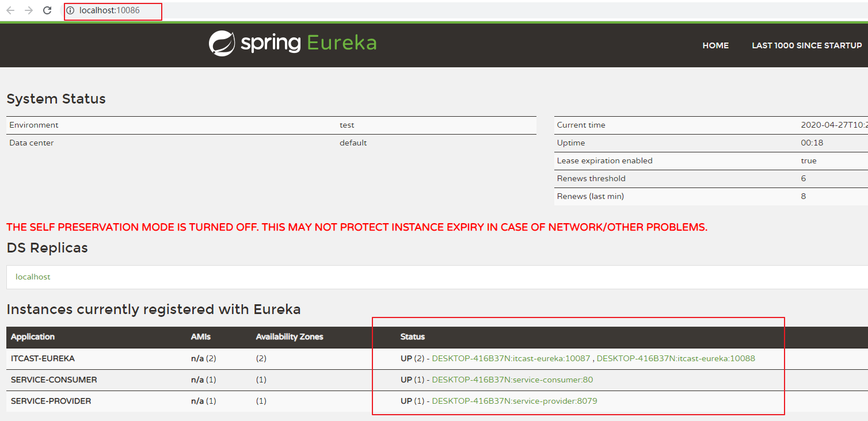Open DESKTOP-416B37N:itcast-eureka:10087 instance link
Image resolution: width=868 pixels, height=421 pixels.
click(x=511, y=358)
